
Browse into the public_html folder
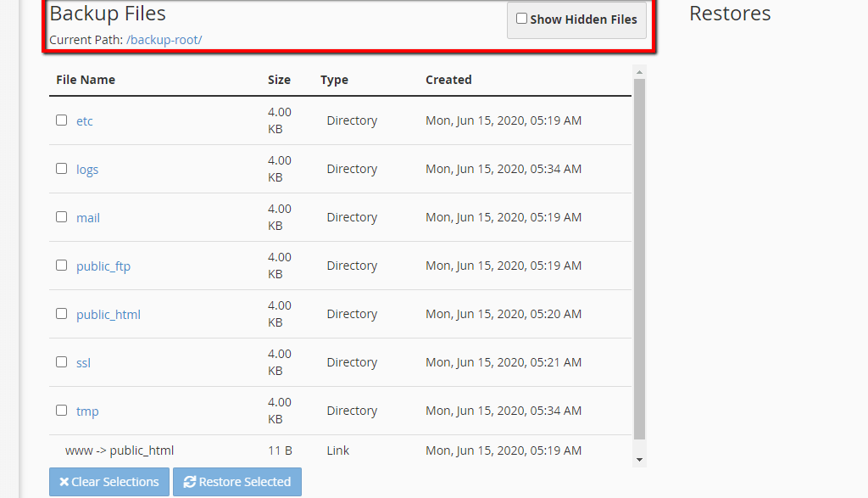click(108, 315)
